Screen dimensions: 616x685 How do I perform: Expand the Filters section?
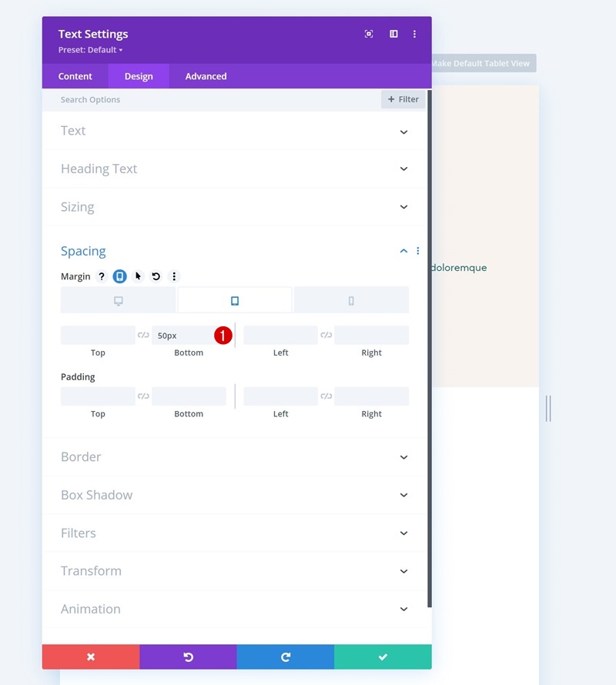(234, 533)
